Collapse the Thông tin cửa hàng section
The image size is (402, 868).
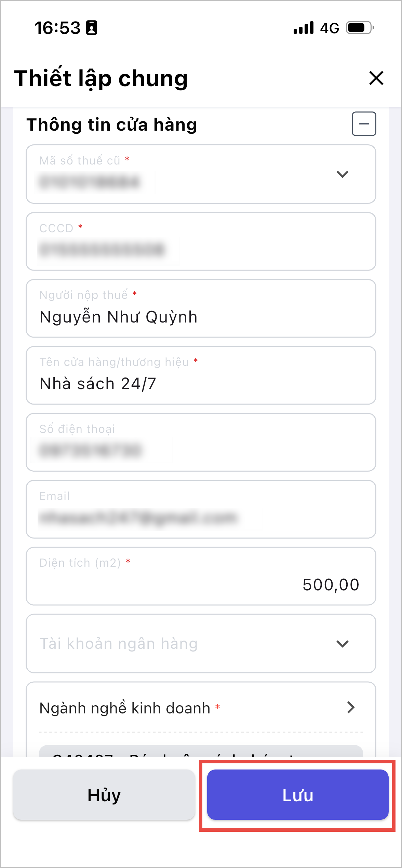coord(364,124)
